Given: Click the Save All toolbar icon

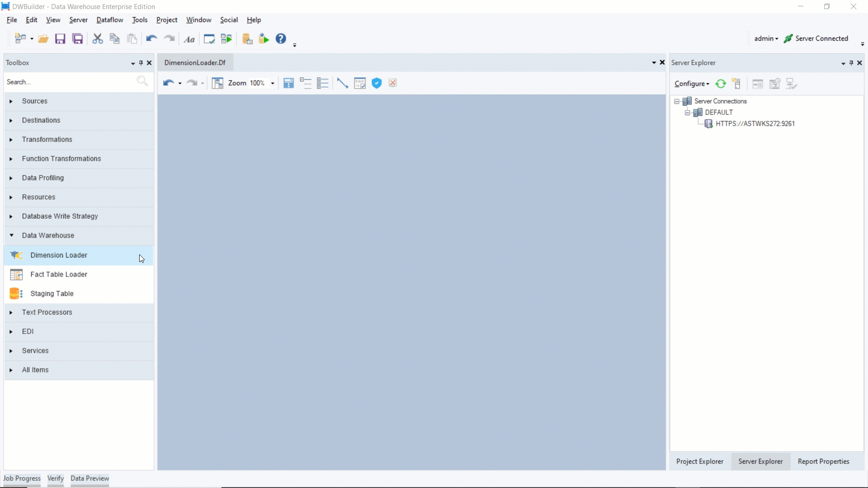Looking at the screenshot, I should [x=78, y=39].
